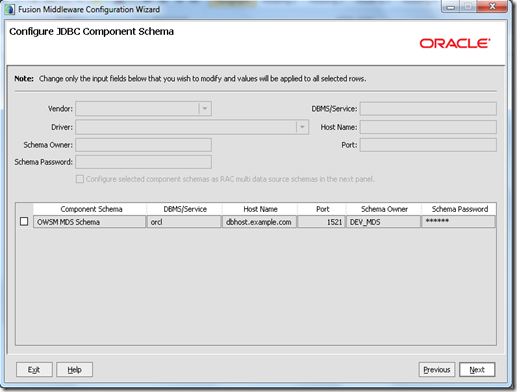Image resolution: width=517 pixels, height=392 pixels.
Task: Toggle RAC multi data source schemas checkbox
Action: point(80,179)
